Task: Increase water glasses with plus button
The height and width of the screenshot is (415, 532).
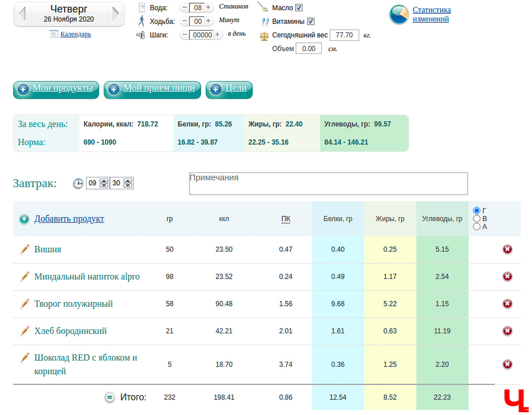Action: (x=208, y=8)
